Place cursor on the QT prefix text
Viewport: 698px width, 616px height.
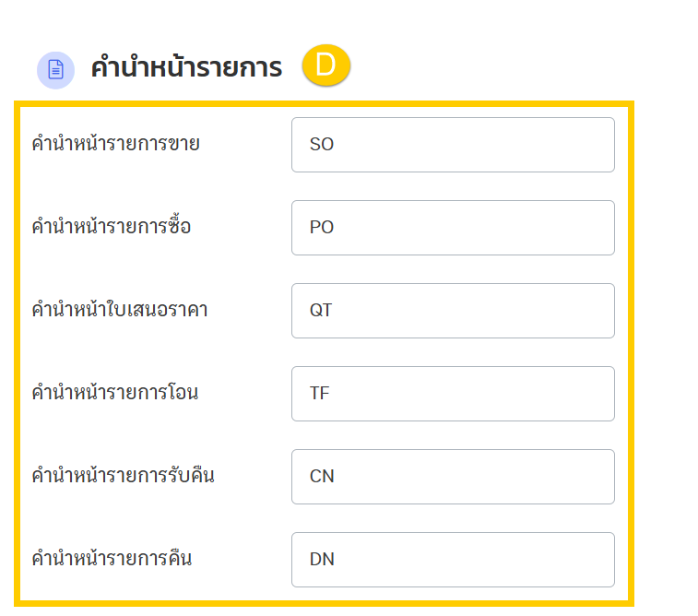(x=321, y=310)
